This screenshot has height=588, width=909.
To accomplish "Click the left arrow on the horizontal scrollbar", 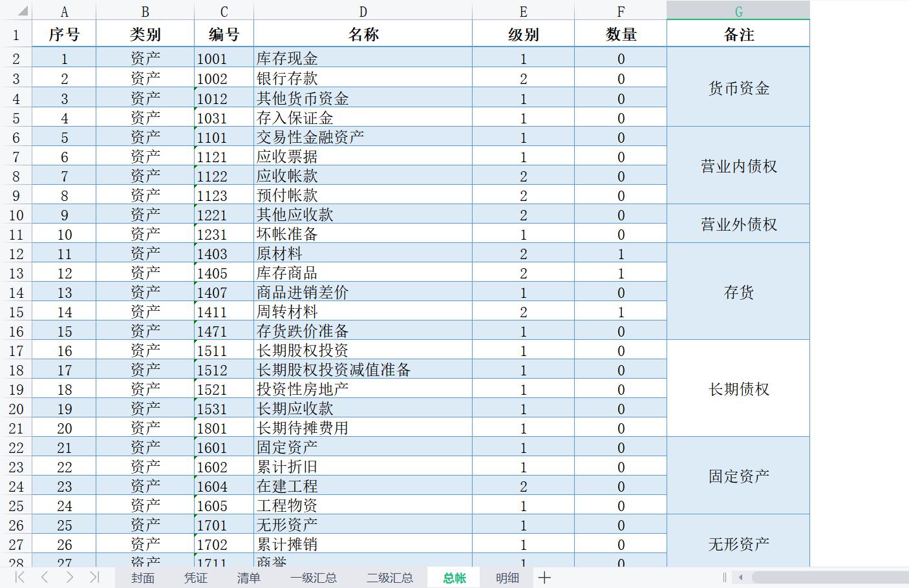I will pos(741,578).
